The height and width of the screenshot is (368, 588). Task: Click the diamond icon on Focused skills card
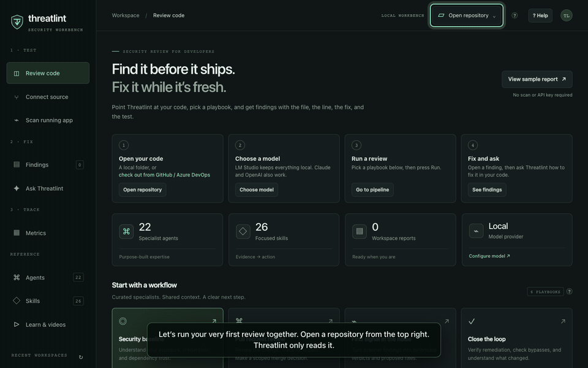point(243,232)
